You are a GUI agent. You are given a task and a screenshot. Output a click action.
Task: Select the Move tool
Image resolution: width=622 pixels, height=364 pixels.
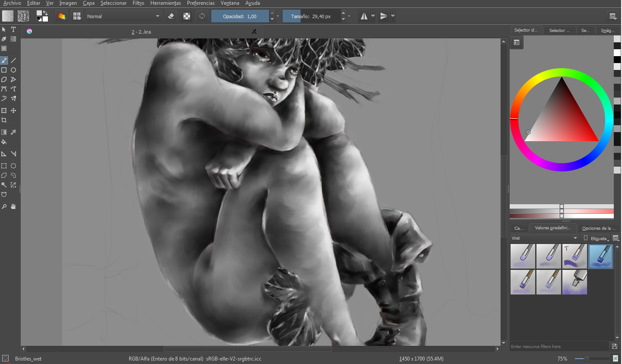(13, 111)
